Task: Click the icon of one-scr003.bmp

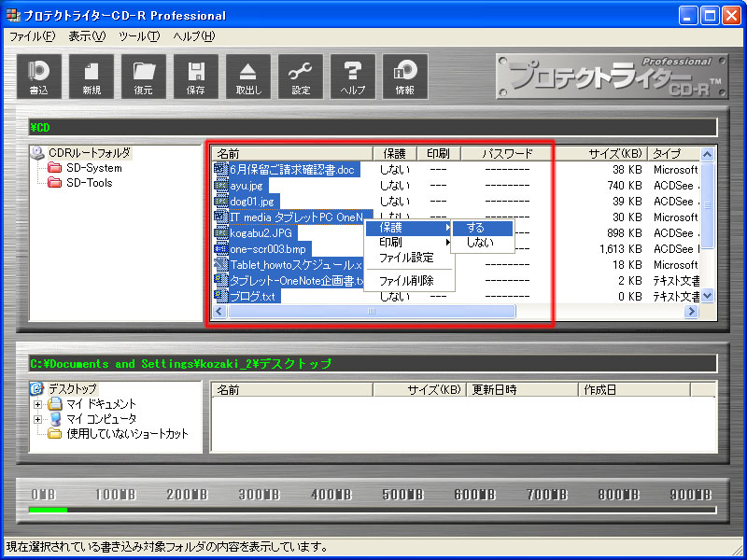Action: click(x=220, y=249)
